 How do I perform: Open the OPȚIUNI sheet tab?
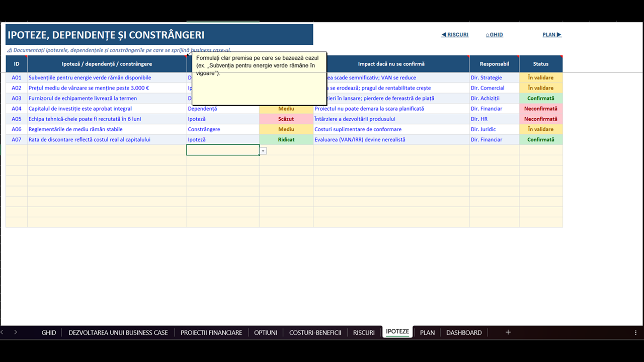266,332
